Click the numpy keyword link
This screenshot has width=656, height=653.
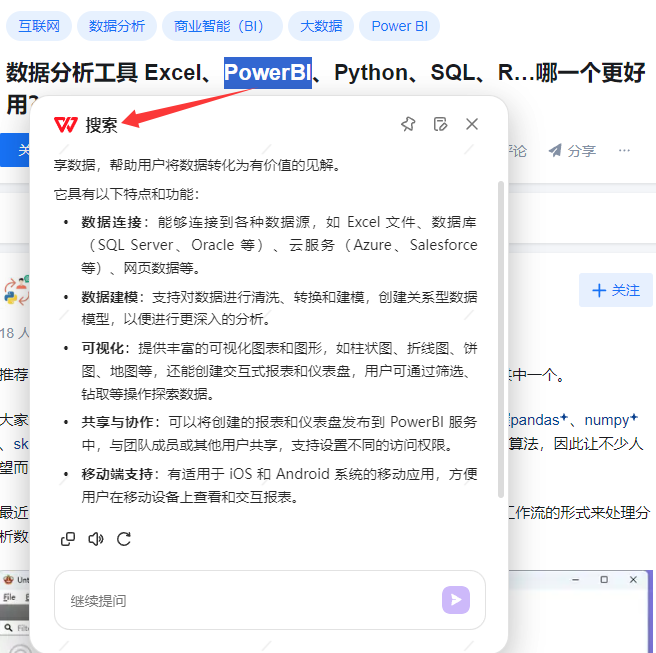[611, 420]
